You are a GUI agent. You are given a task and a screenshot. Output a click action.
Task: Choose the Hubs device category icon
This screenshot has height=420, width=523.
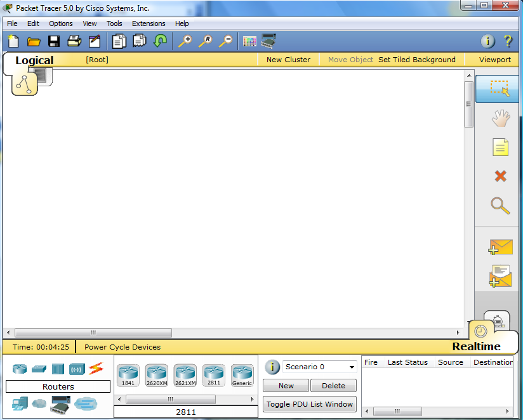tap(58, 369)
